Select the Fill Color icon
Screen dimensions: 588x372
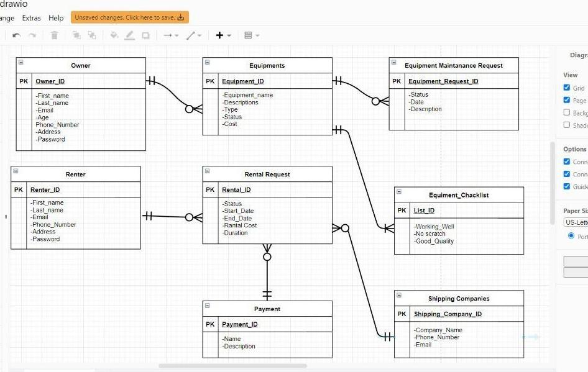pos(114,35)
